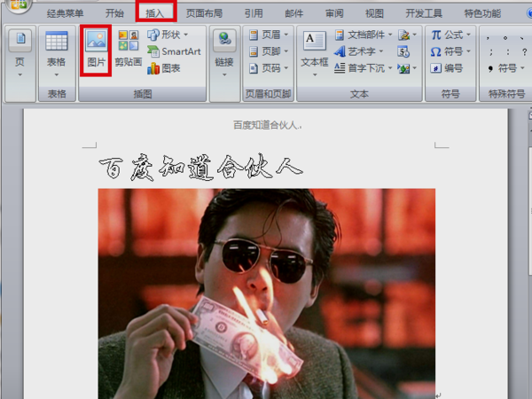Click the insert object icon
The image size is (532, 399).
(x=407, y=68)
